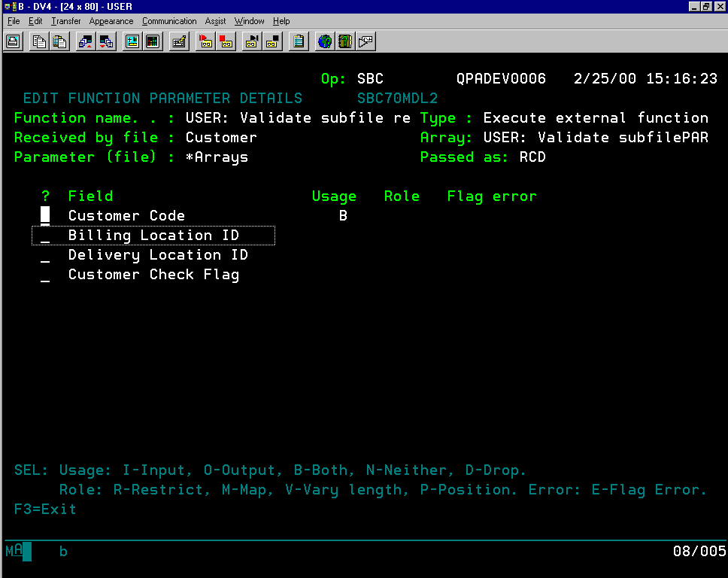Image resolution: width=728 pixels, height=578 pixels.
Task: Open the display setup icon
Action: (x=132, y=41)
